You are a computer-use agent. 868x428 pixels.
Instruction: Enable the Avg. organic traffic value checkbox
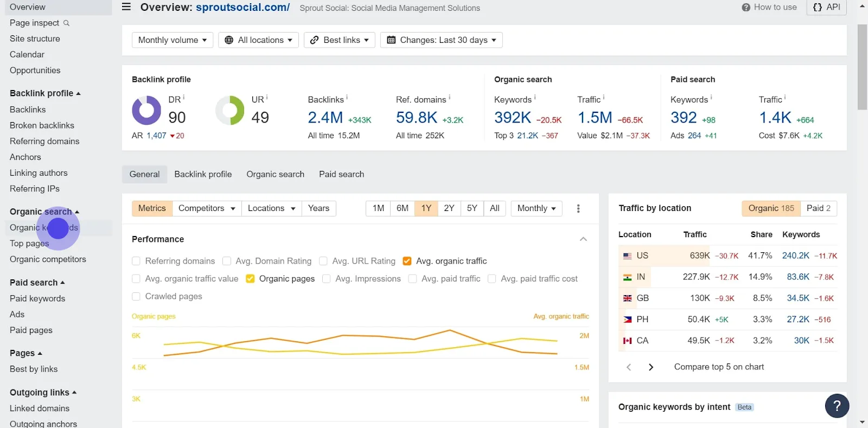coord(136,279)
